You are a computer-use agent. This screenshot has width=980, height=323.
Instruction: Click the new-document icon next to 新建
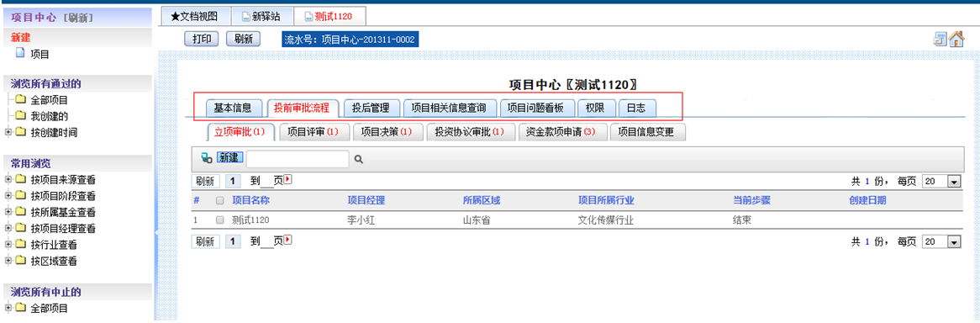click(x=206, y=158)
